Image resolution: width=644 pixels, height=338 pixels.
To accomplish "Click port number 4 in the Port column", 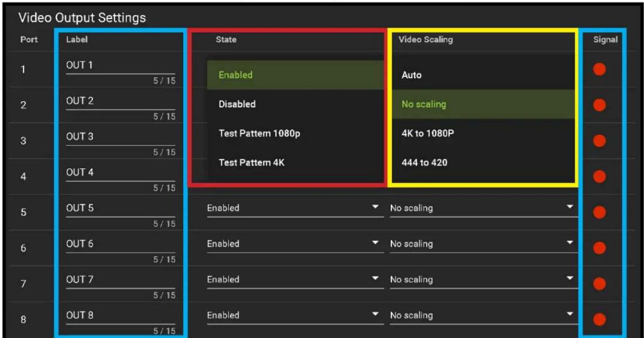I will [x=23, y=177].
